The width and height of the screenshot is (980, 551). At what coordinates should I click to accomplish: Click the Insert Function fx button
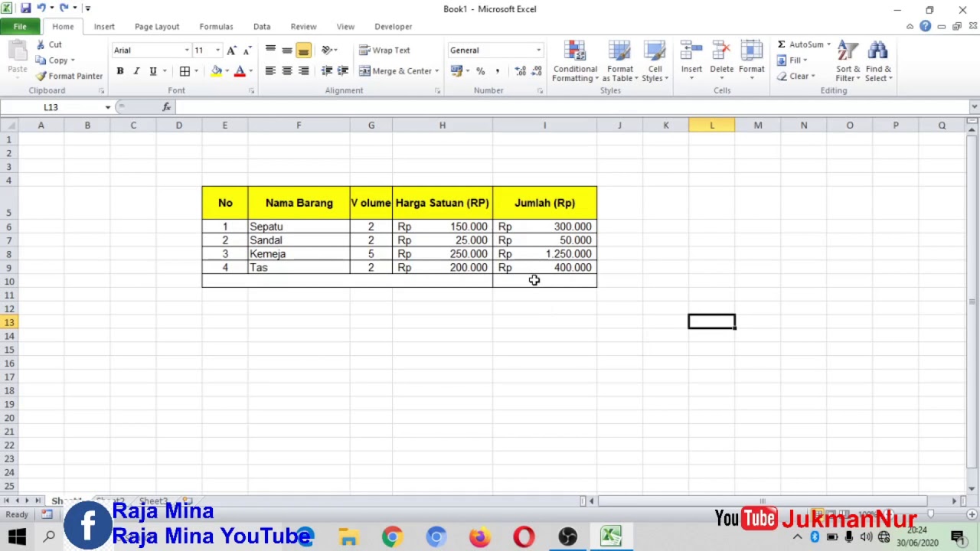coord(166,107)
